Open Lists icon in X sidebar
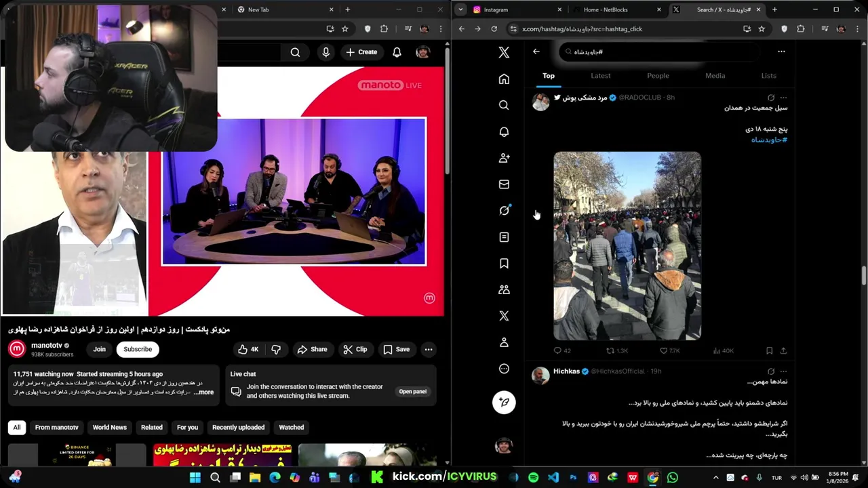The height and width of the screenshot is (488, 868). coord(504,237)
